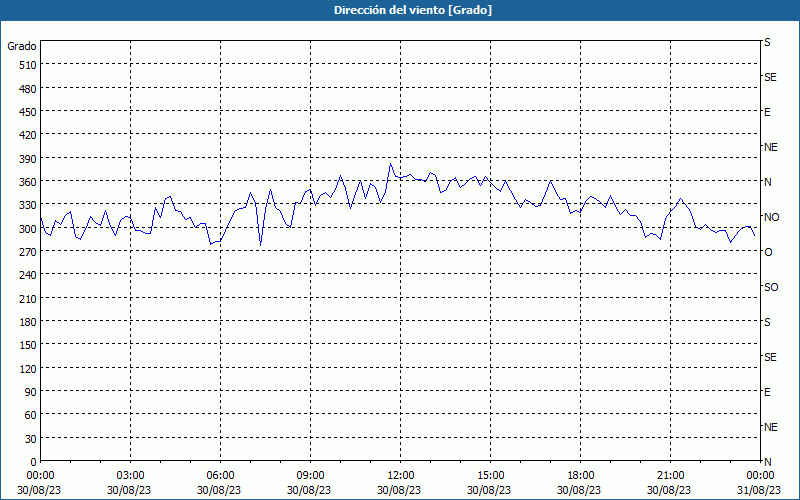Click the 'NO' compass label
The image size is (800, 500).
tap(771, 217)
